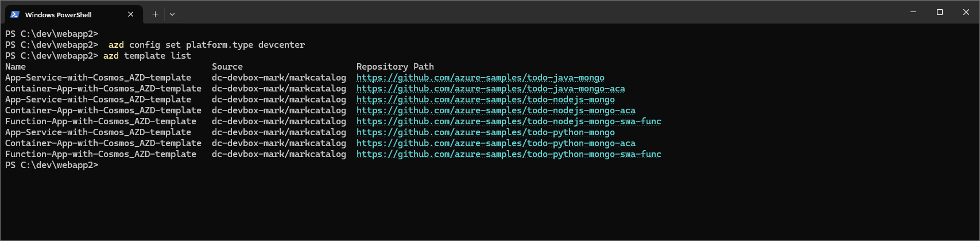Viewport: 980px width, 241px height.
Task: Open the todo-java-mongo repository link
Action: click(480, 78)
